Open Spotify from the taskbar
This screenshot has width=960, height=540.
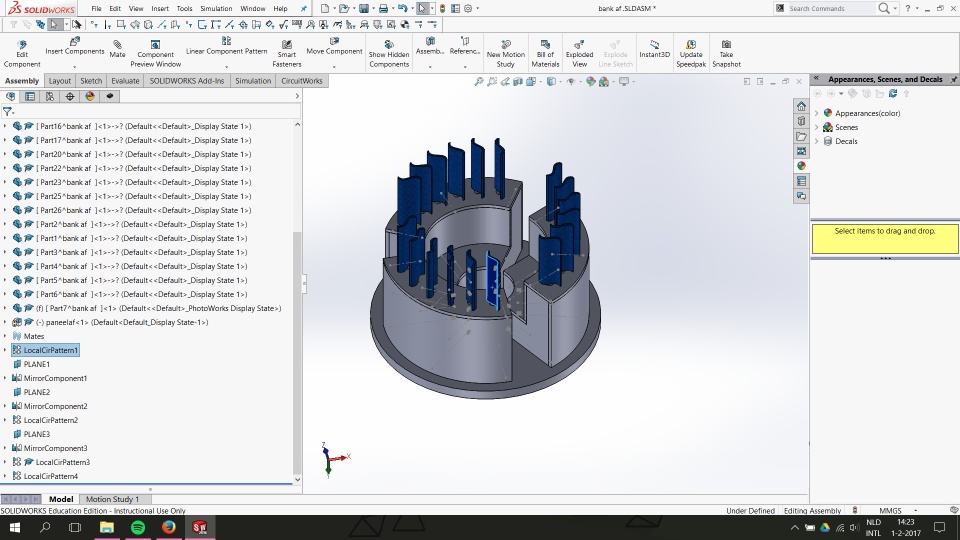138,527
